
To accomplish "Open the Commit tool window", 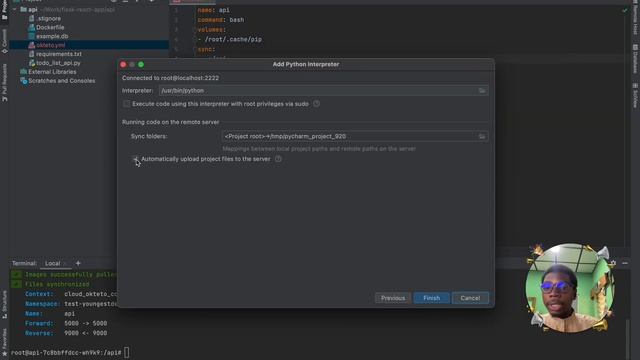I will point(4,41).
